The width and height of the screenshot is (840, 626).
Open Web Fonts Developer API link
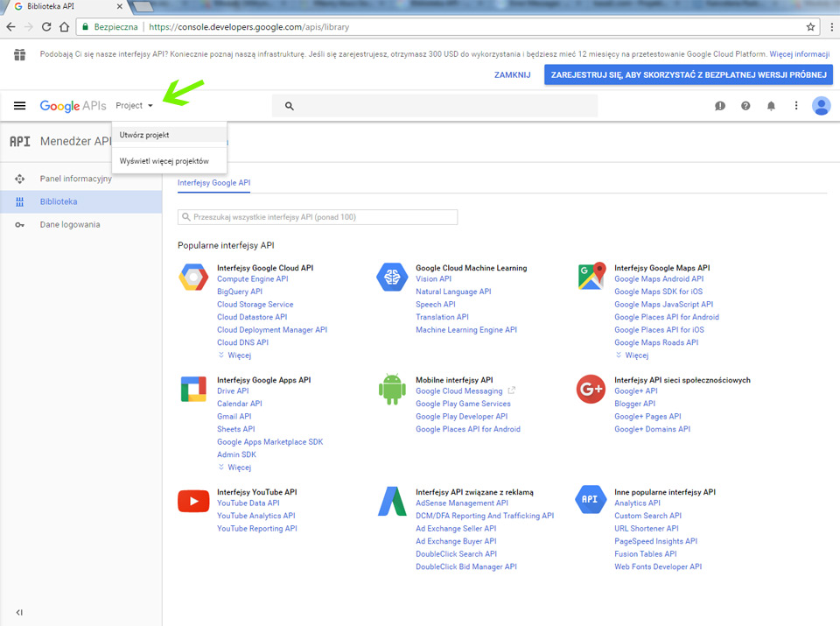coord(658,566)
